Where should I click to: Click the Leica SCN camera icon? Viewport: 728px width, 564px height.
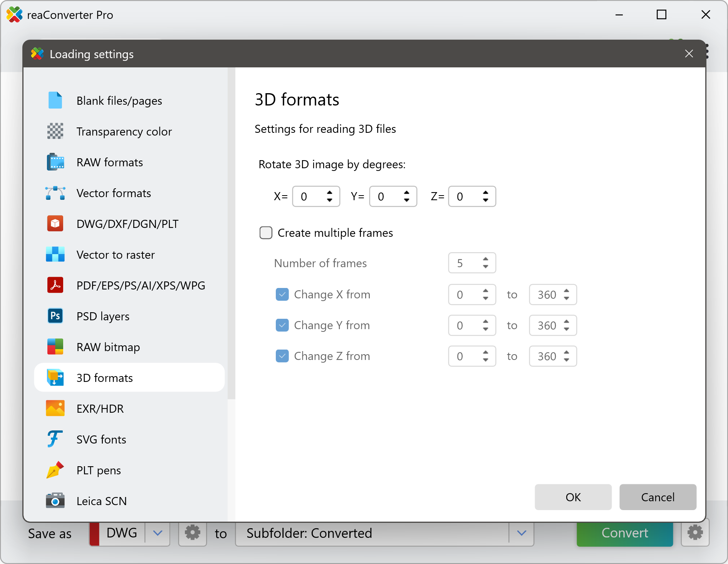point(55,501)
